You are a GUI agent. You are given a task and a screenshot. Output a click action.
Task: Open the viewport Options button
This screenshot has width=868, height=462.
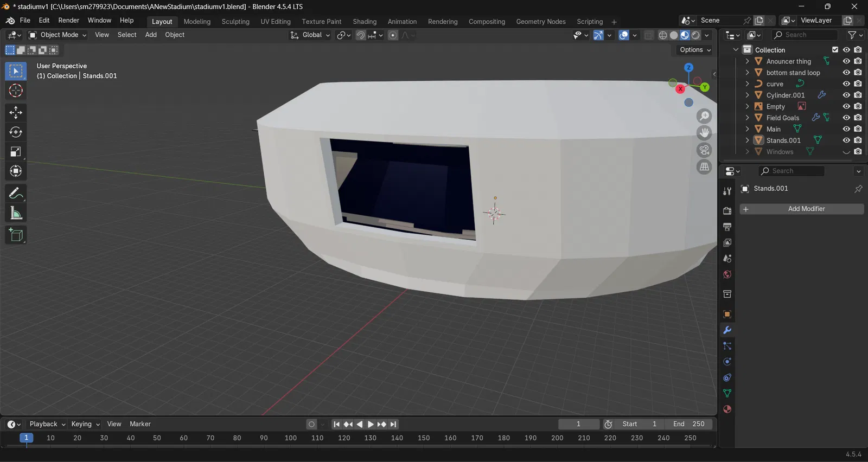click(695, 50)
